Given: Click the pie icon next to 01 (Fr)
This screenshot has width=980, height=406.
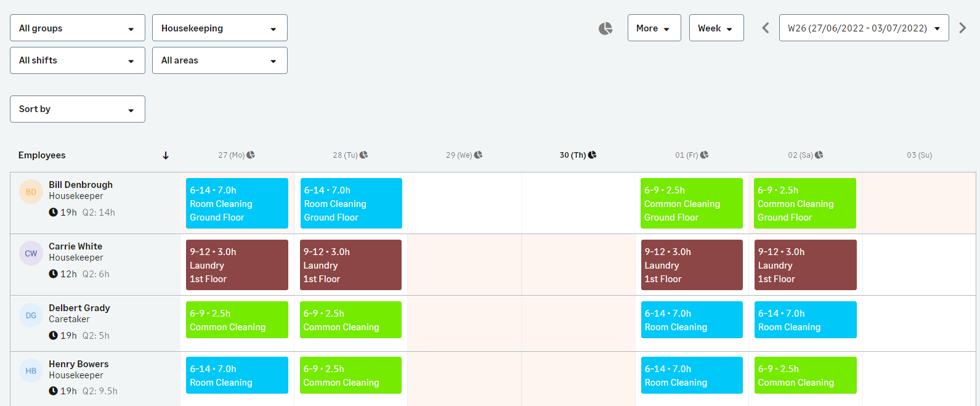Looking at the screenshot, I should pyautogui.click(x=704, y=155).
